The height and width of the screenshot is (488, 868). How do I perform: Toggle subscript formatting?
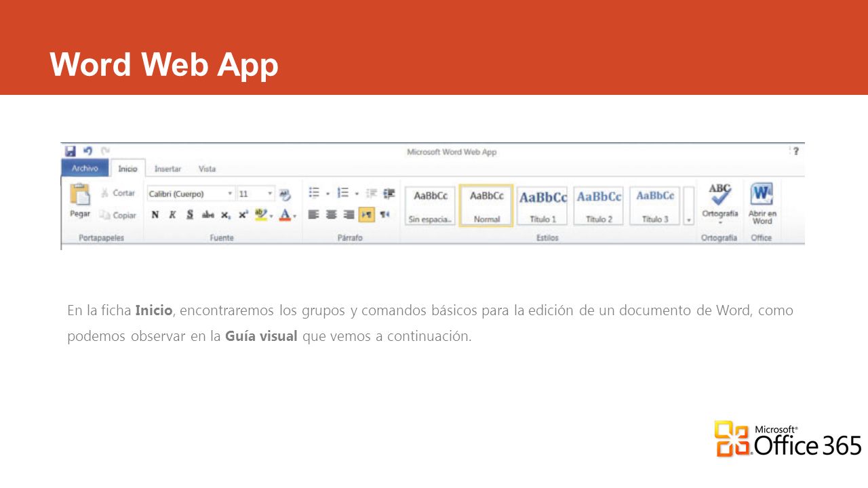pos(226,215)
